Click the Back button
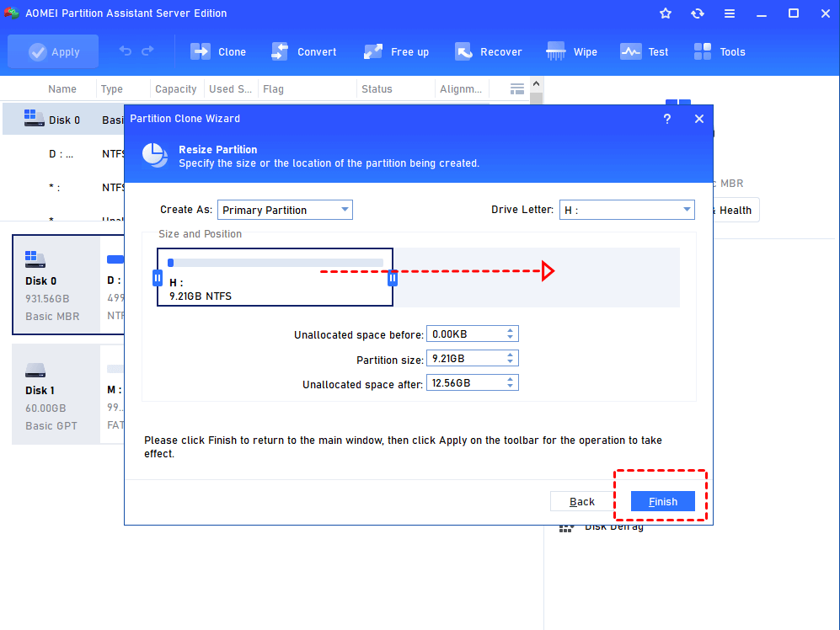The width and height of the screenshot is (840, 630). tap(582, 501)
